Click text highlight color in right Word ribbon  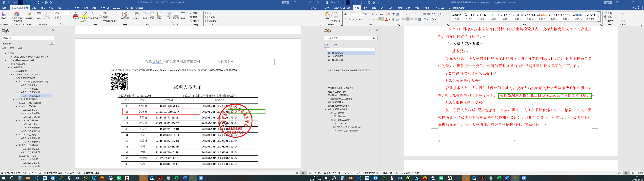click(380, 19)
